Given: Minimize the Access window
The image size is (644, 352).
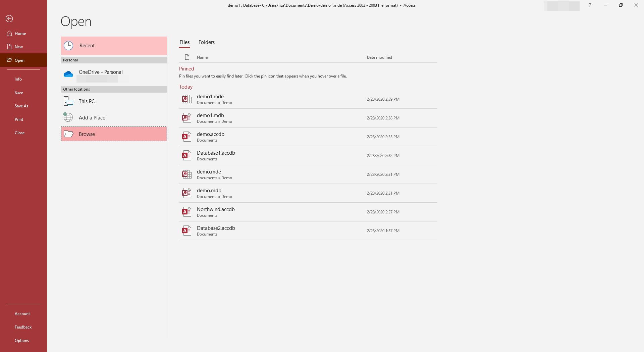Looking at the screenshot, I should pyautogui.click(x=605, y=5).
